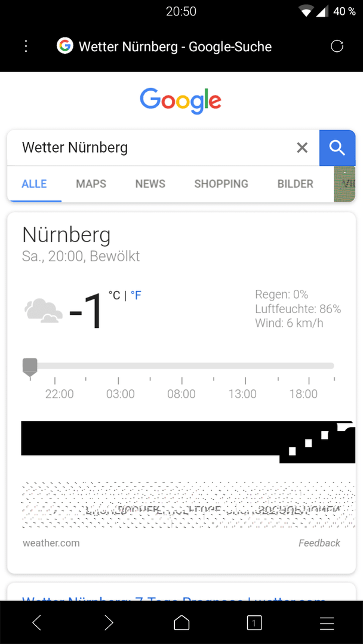
Task: Reload the page with refresh icon
Action: (x=337, y=47)
